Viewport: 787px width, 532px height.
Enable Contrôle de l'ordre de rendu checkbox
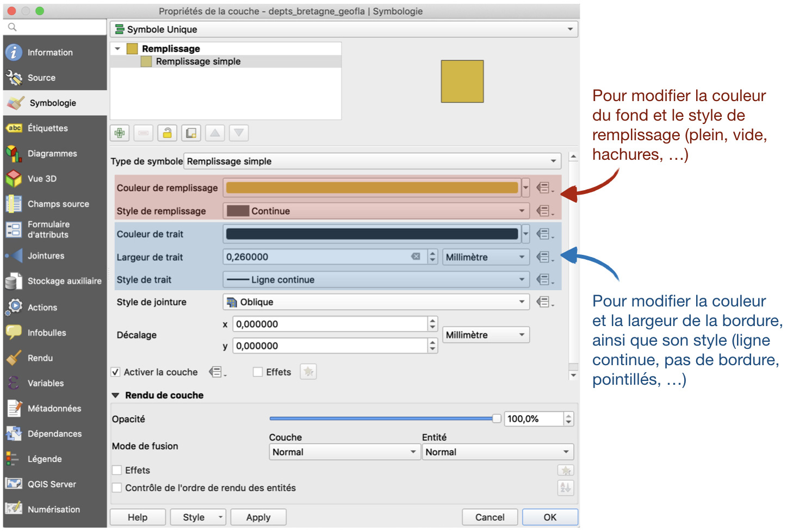117,488
